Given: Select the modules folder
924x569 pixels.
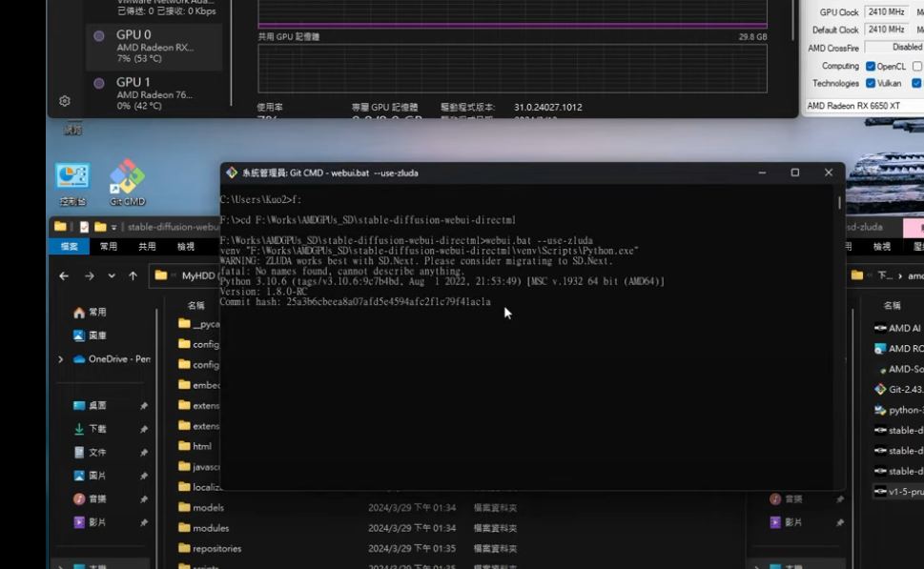Looking at the screenshot, I should pyautogui.click(x=203, y=528).
